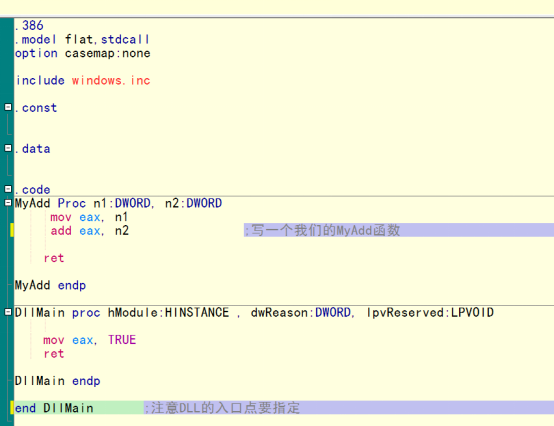Click the 'mov eax, n1' instruction

tap(89, 217)
